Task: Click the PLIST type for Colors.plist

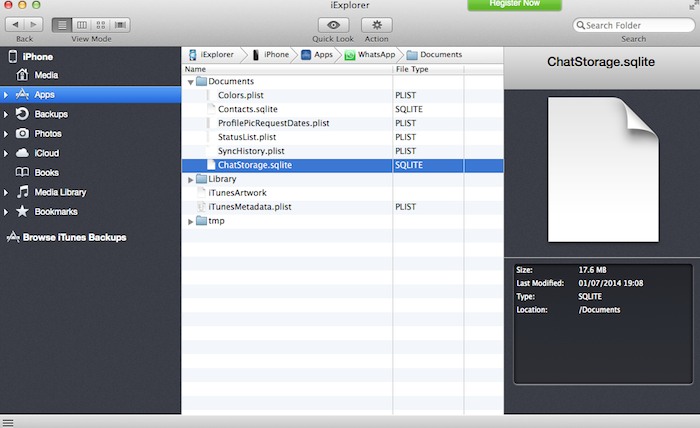Action: pos(405,96)
